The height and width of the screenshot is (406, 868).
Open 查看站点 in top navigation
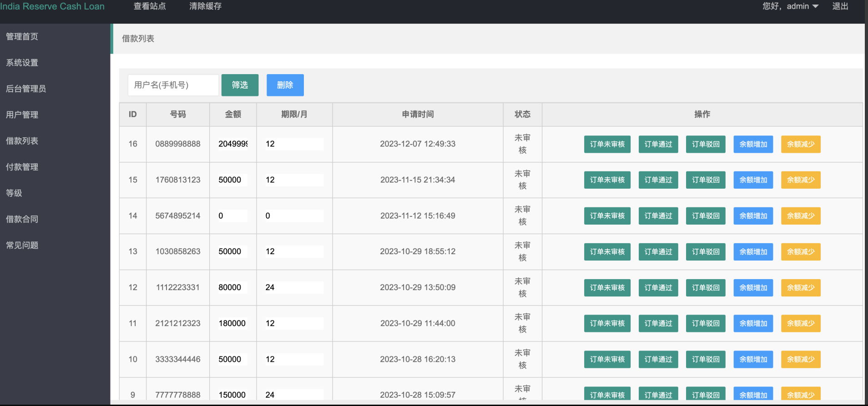[150, 6]
